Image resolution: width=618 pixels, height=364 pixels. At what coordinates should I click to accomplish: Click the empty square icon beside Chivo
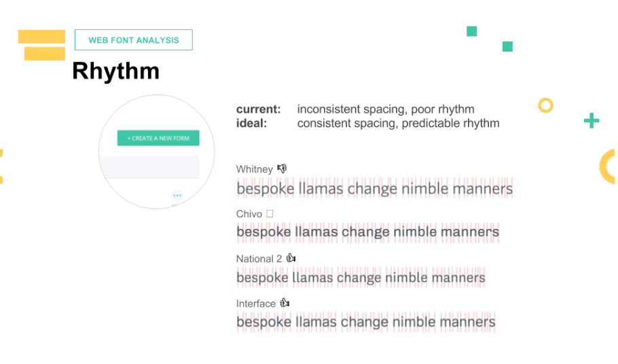270,213
